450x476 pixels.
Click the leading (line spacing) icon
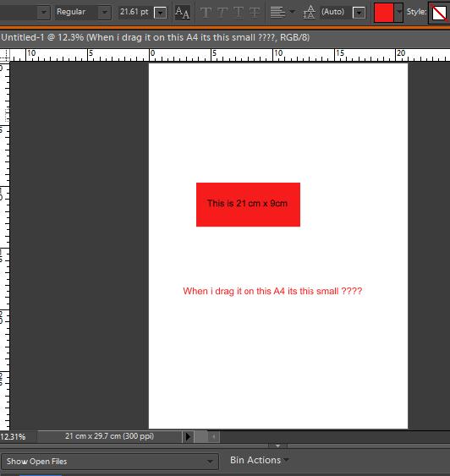(x=310, y=13)
